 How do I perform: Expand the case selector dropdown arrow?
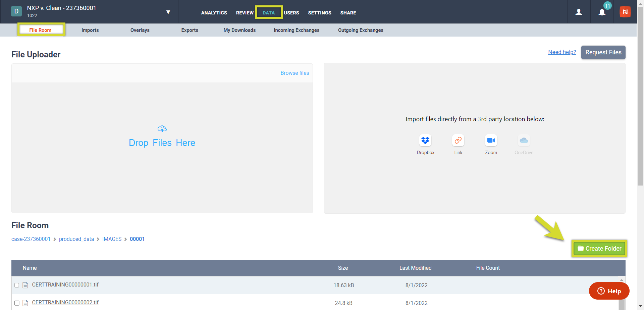pos(168,12)
